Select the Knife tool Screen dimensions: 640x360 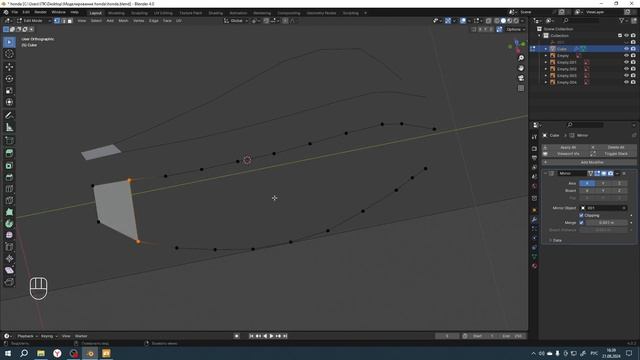pyautogui.click(x=9, y=200)
